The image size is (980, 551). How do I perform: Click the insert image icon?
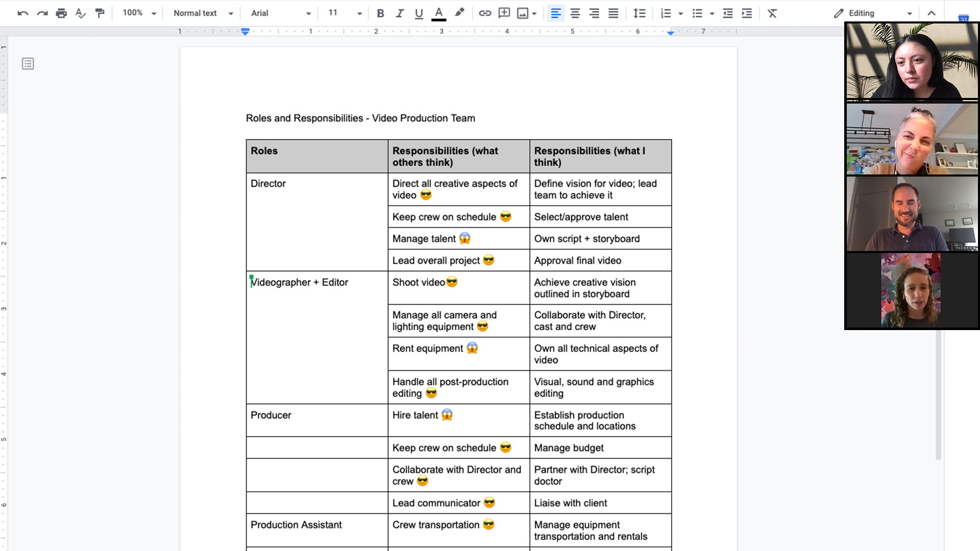point(523,13)
